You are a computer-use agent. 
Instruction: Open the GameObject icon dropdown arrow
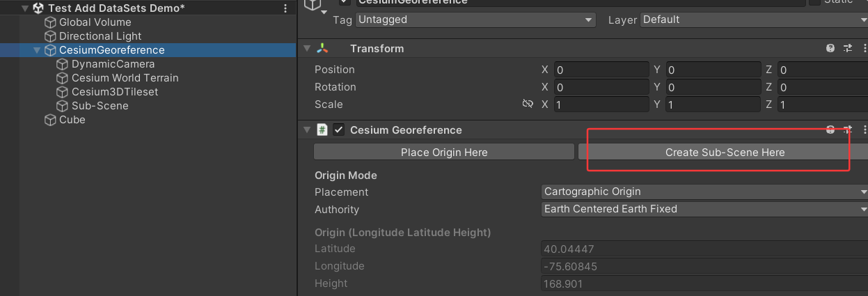[325, 12]
